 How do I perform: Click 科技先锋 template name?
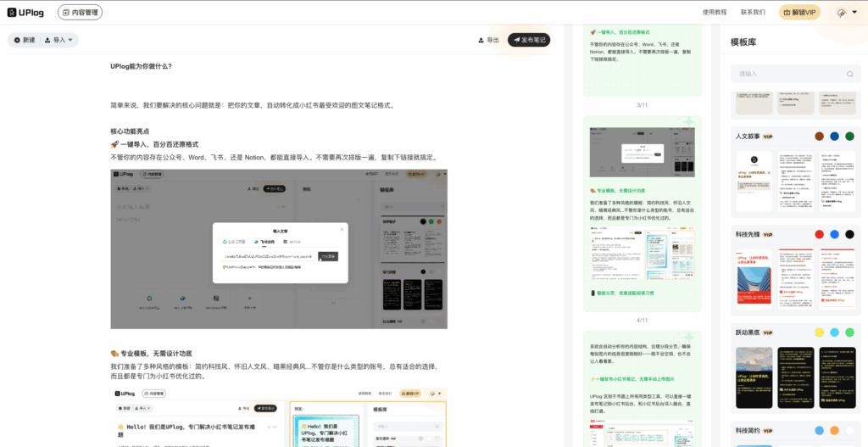pos(748,234)
